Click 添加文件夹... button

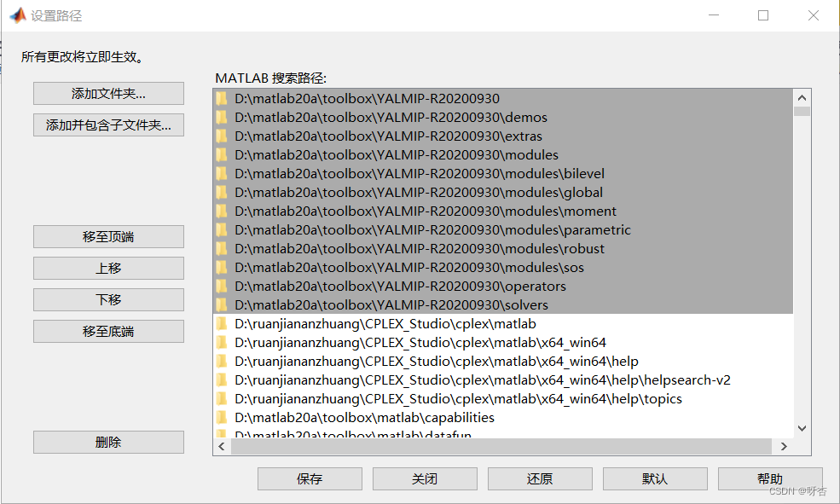tap(109, 94)
